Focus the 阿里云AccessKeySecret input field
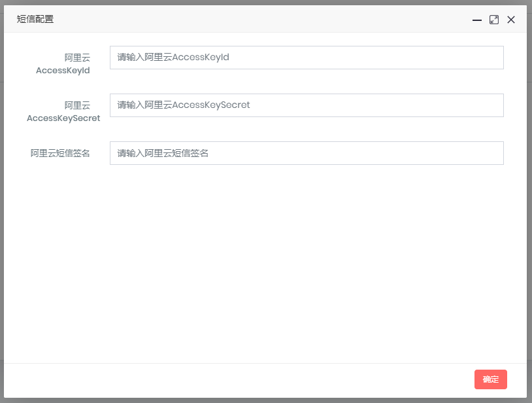Image resolution: width=532 pixels, height=403 pixels. 307,105
